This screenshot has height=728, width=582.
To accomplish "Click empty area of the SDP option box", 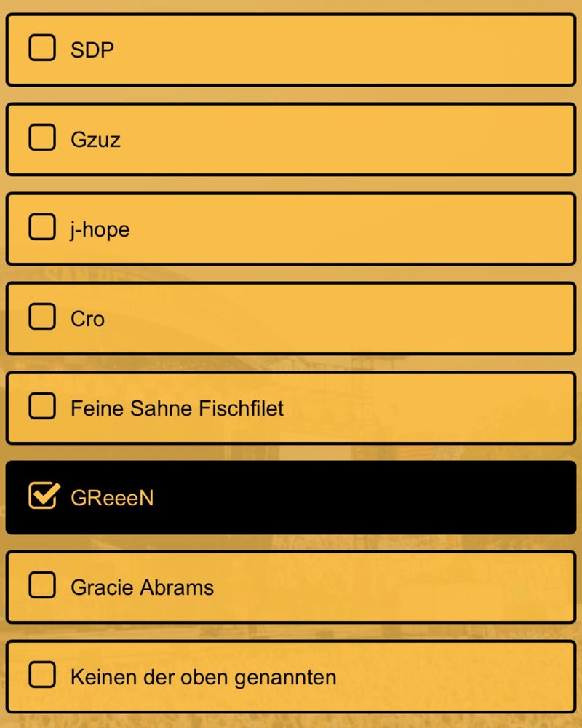I will pos(364,50).
